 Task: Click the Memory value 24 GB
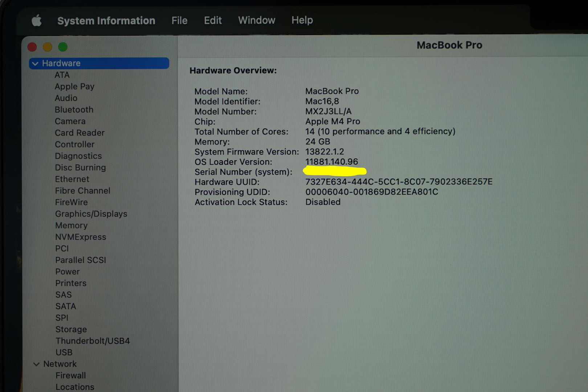point(318,142)
